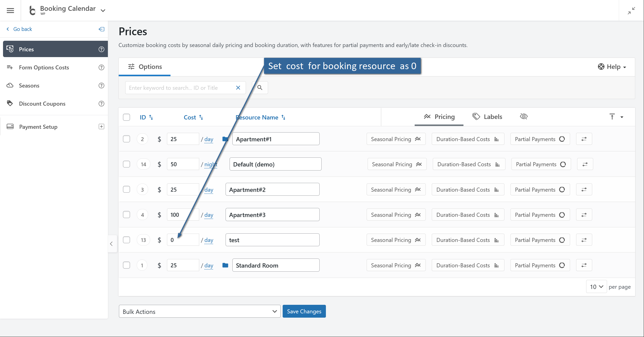Click swap arrows icon for Apartment#3

point(584,215)
